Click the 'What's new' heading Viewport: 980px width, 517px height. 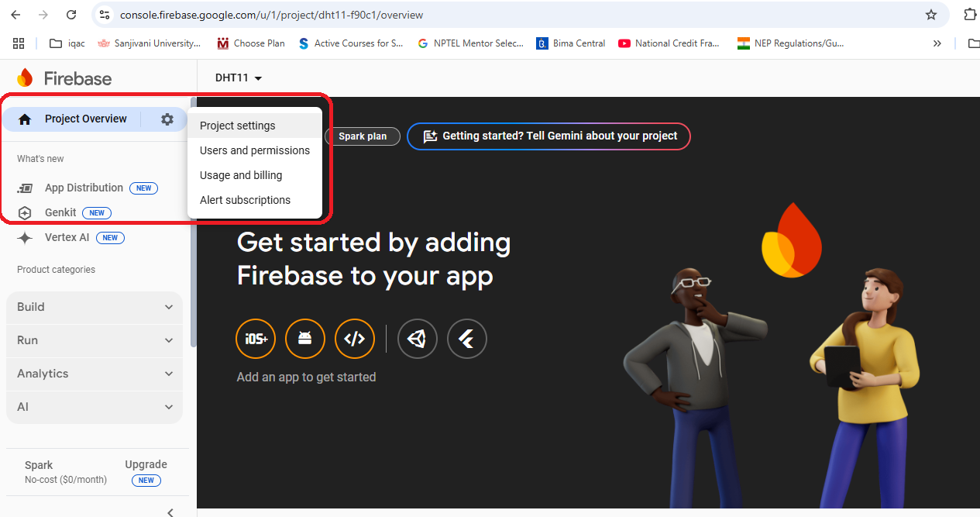click(x=40, y=159)
